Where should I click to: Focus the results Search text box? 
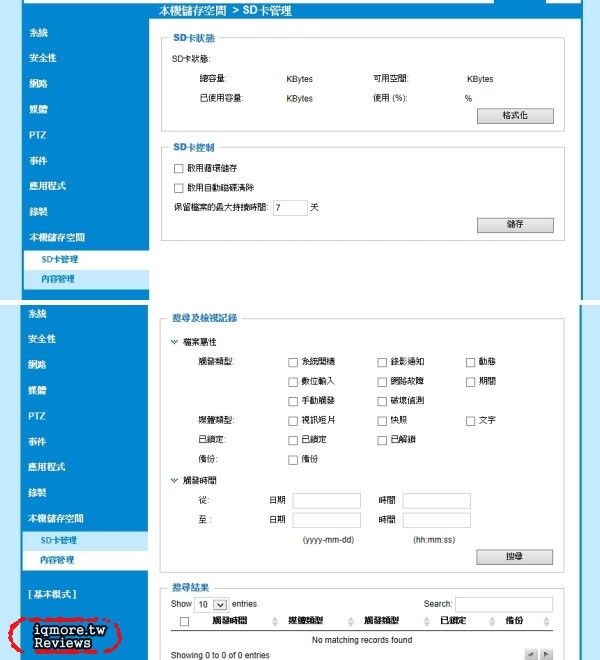tap(504, 604)
